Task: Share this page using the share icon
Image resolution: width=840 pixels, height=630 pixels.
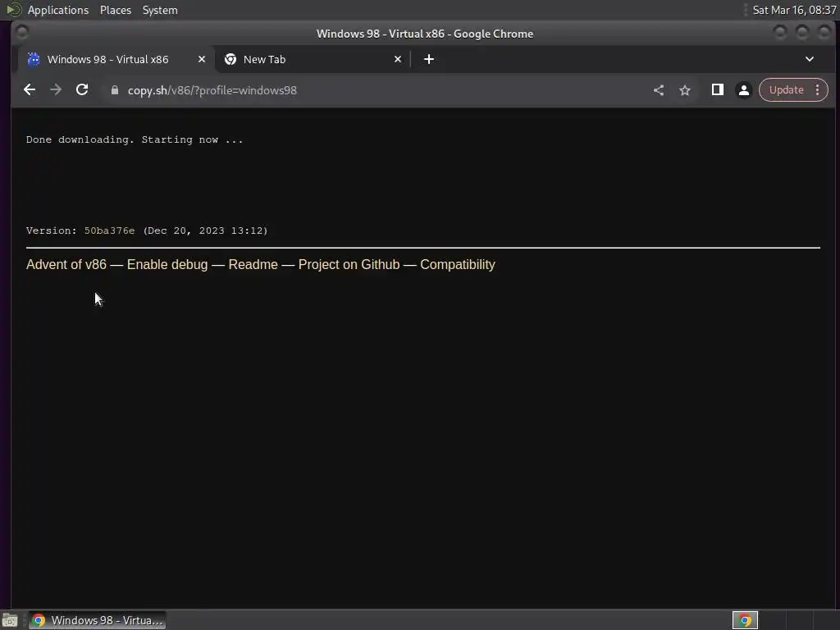Action: pyautogui.click(x=659, y=90)
